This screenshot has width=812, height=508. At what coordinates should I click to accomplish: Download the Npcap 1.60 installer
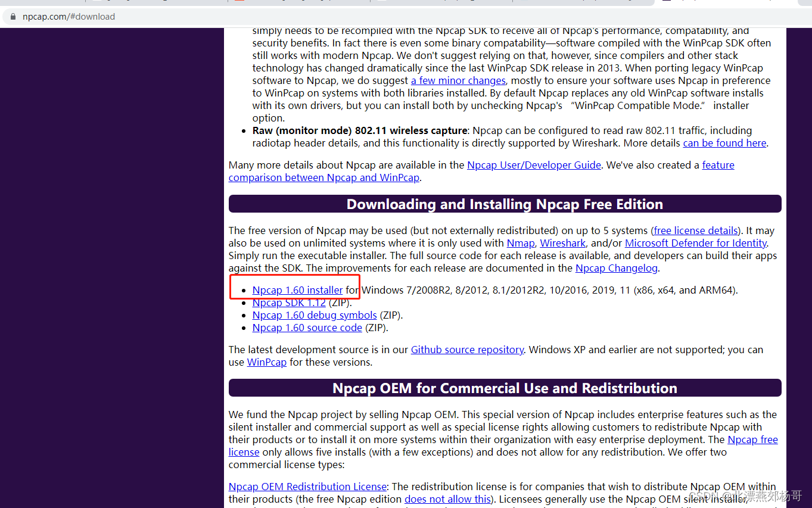point(297,290)
